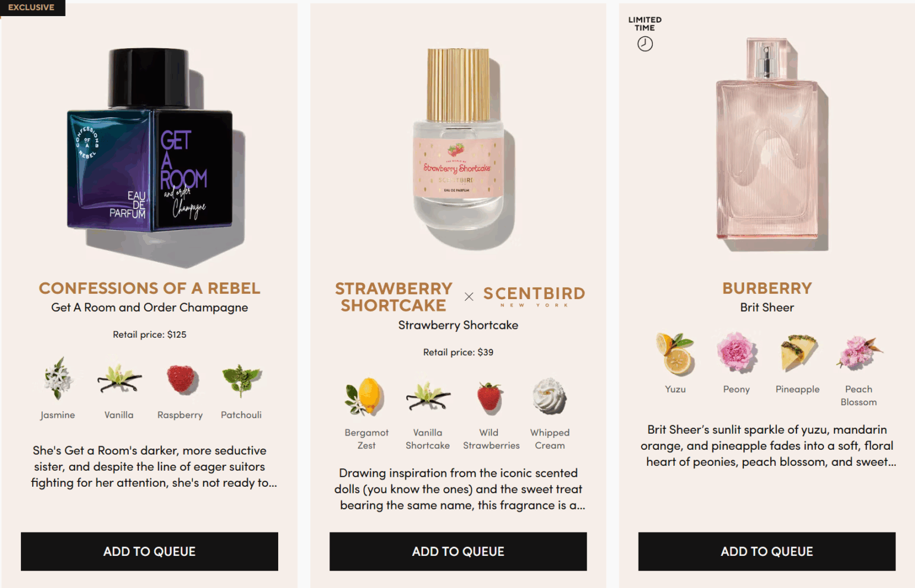Click the Wild Strawberries note icon
The width and height of the screenshot is (915, 588).
[490, 397]
